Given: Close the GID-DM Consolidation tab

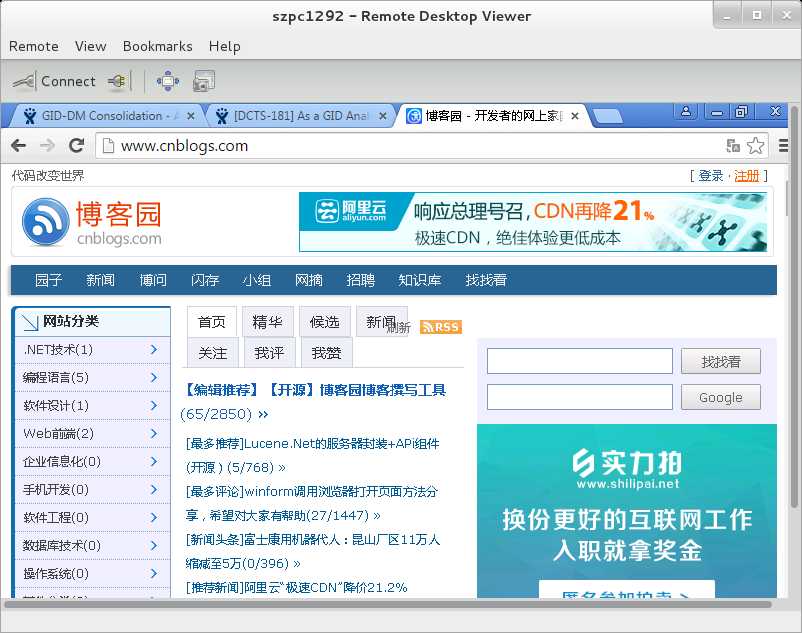Looking at the screenshot, I should [x=191, y=116].
